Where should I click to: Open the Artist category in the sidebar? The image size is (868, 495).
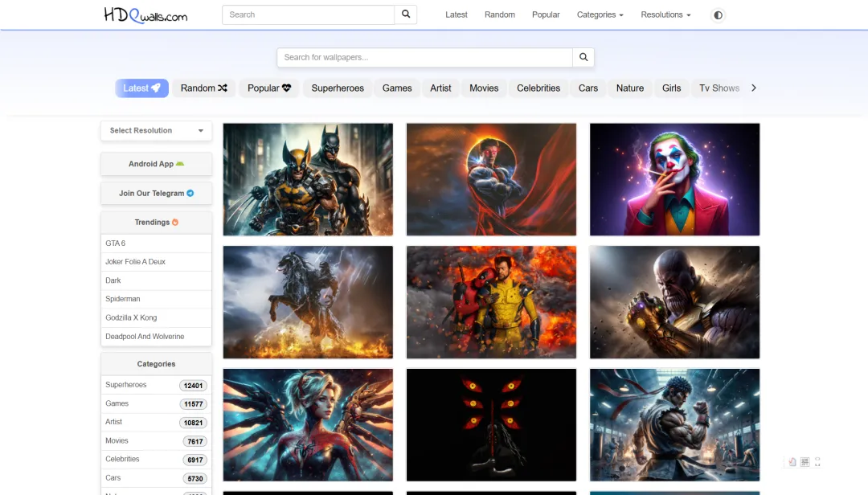(x=113, y=422)
